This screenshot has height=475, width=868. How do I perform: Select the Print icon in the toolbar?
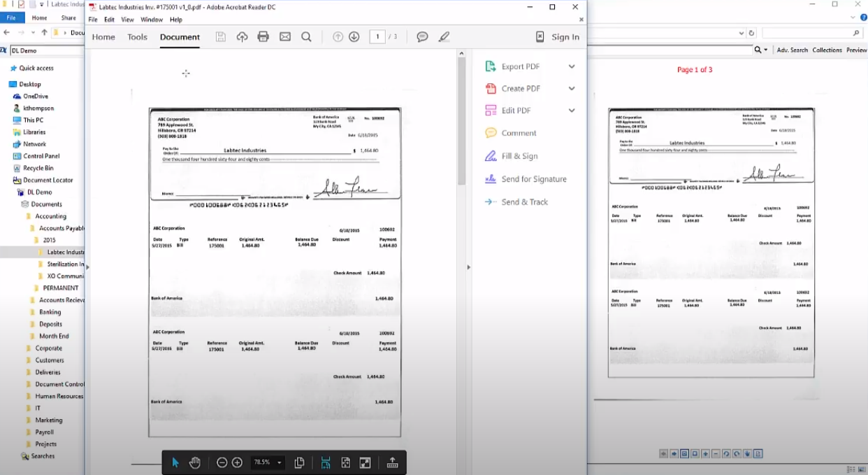point(263,36)
